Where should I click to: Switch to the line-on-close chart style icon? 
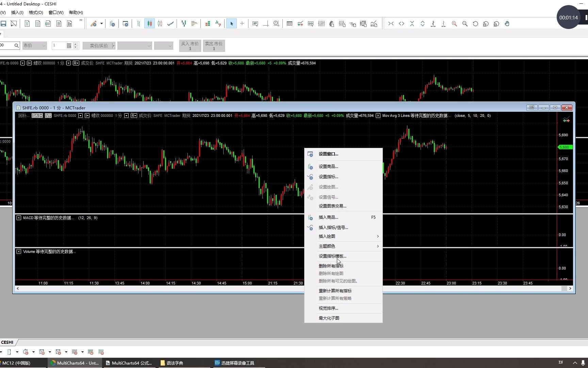170,24
